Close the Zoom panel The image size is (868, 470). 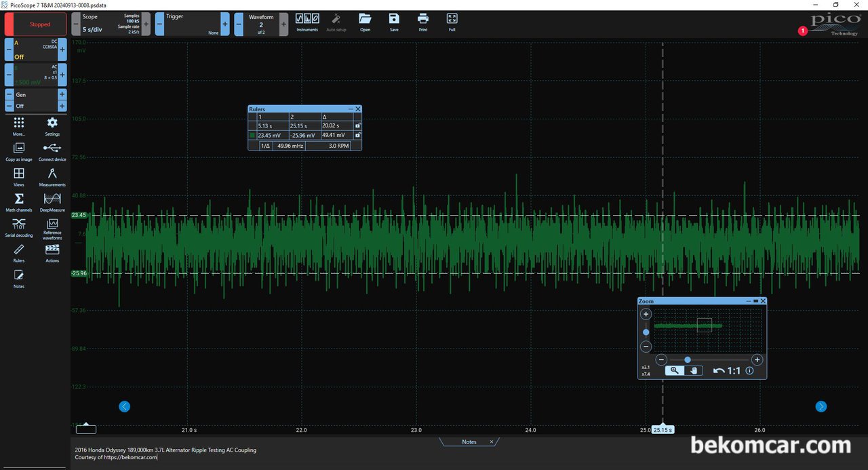point(763,301)
